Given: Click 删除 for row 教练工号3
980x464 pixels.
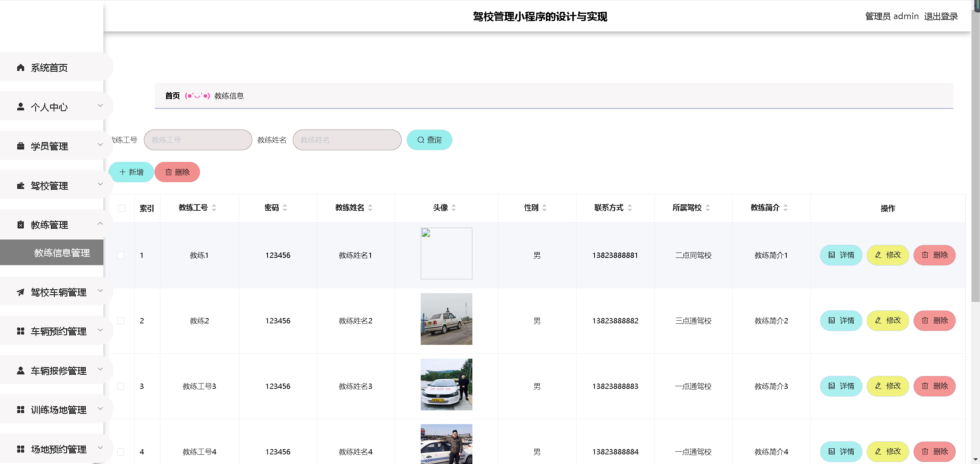Looking at the screenshot, I should pos(934,386).
